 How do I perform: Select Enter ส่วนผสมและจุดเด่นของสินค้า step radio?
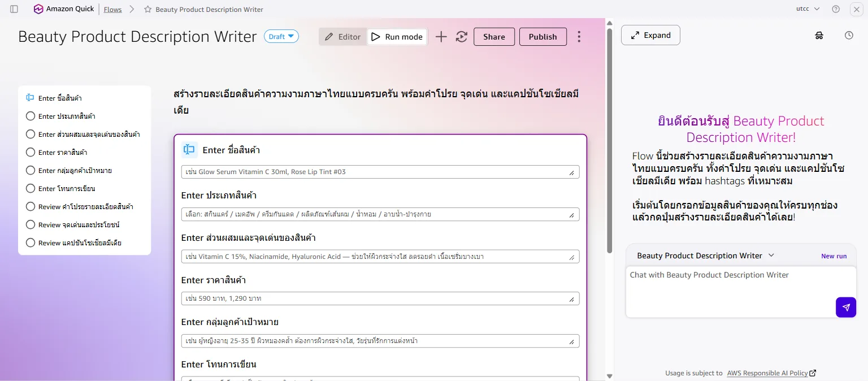coord(31,134)
